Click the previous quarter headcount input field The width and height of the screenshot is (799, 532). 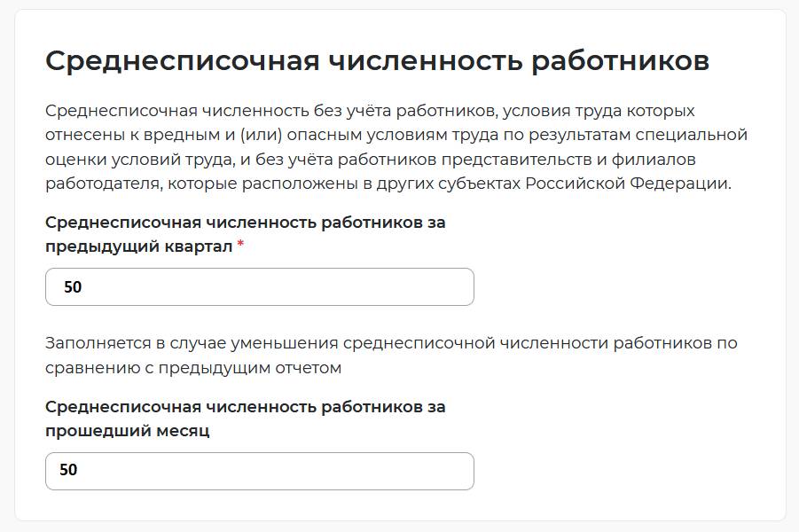(257, 286)
